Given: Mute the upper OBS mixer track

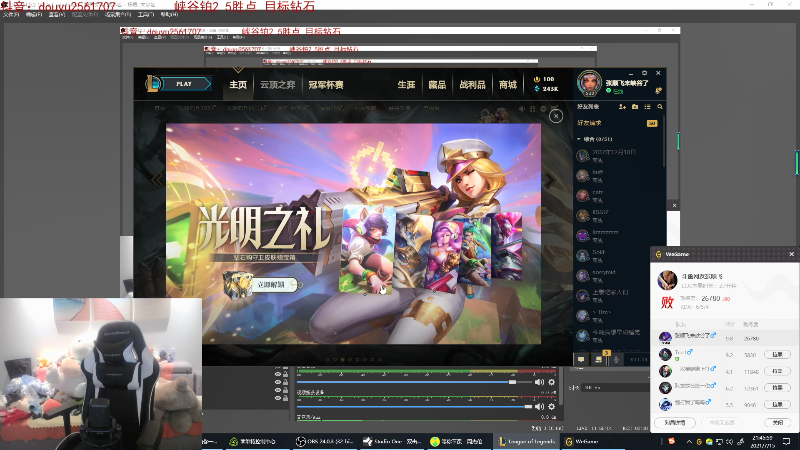Looking at the screenshot, I should tap(539, 382).
